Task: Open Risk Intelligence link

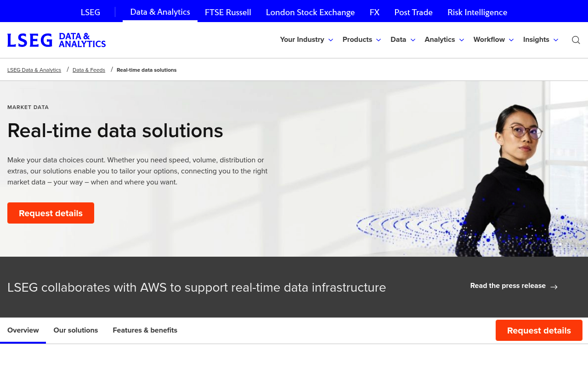Action: coord(477,12)
